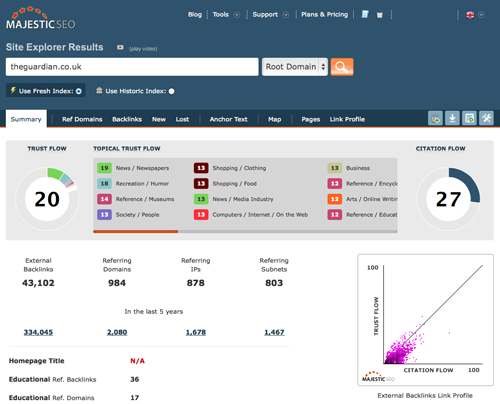The height and width of the screenshot is (404, 500).
Task: Click the 19 News / Newspapers badge
Action: coord(104,168)
